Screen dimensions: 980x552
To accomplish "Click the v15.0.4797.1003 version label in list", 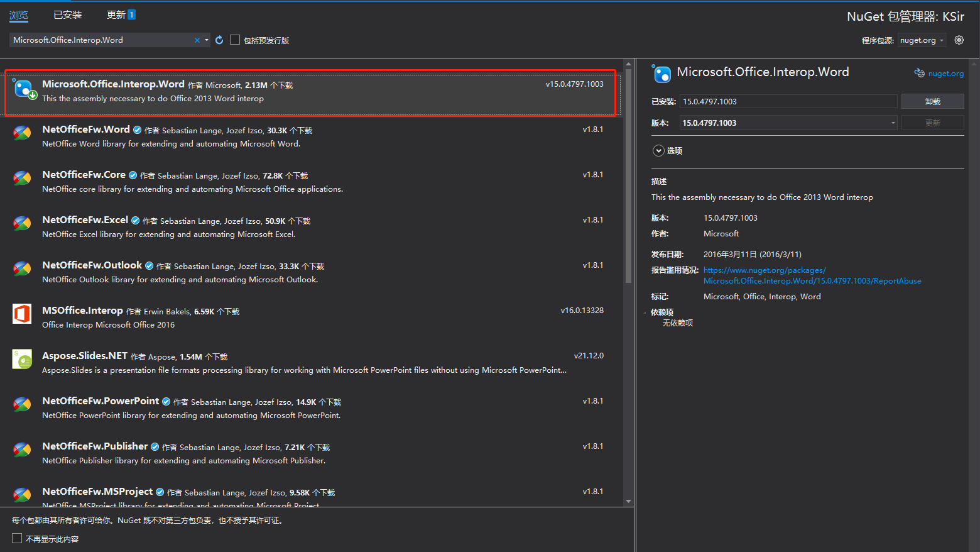I will (x=574, y=84).
